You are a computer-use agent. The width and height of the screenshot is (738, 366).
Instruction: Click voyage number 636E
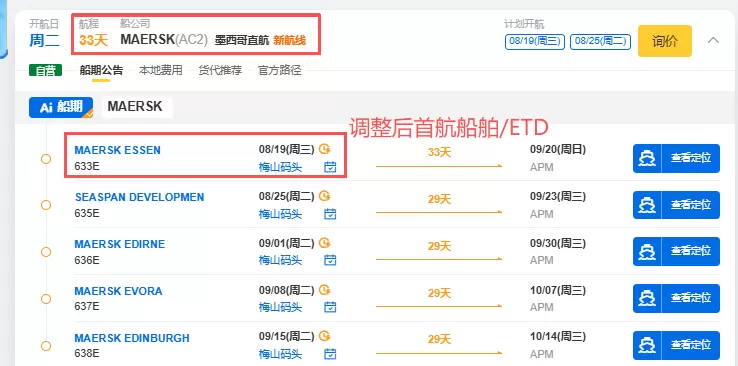[x=87, y=260]
